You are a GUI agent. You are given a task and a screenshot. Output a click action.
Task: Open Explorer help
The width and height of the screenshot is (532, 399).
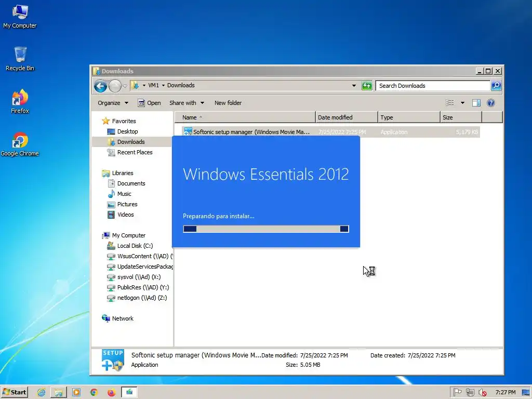point(490,103)
